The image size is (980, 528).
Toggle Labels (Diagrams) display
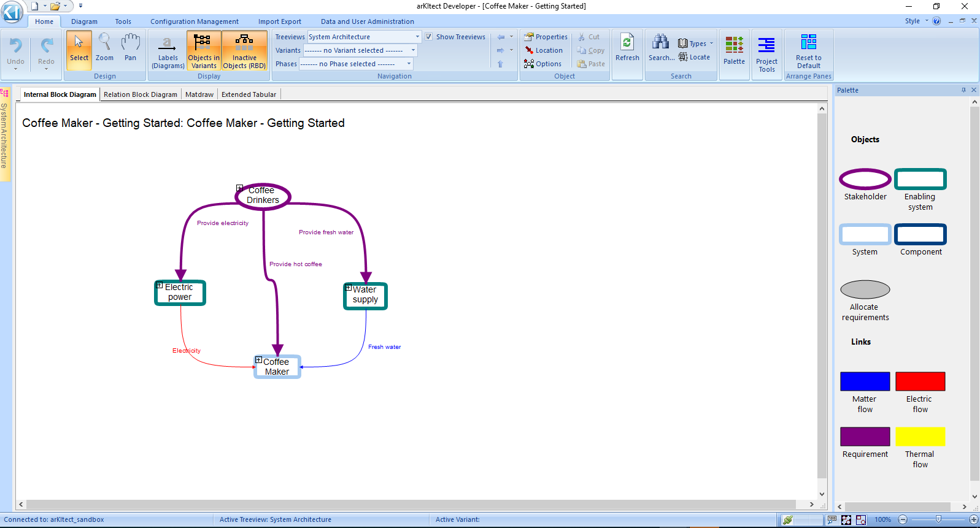point(168,52)
